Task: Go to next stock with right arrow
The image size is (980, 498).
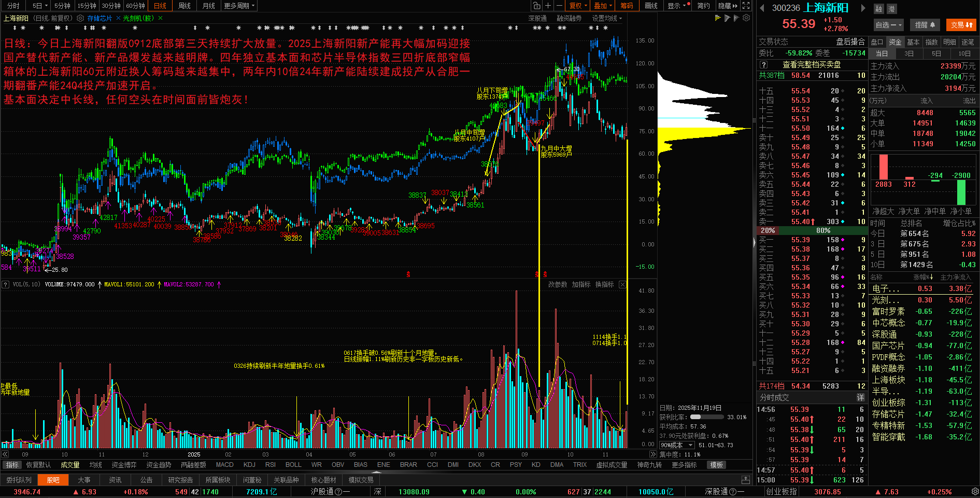Action: pyautogui.click(x=863, y=8)
